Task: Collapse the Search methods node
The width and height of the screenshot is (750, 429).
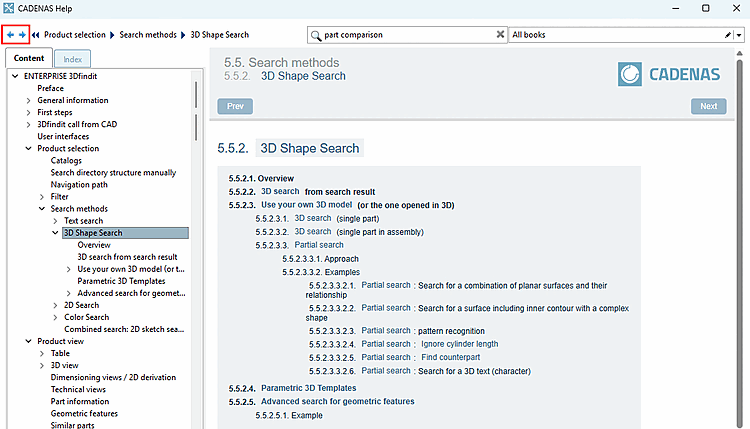Action: coord(42,209)
